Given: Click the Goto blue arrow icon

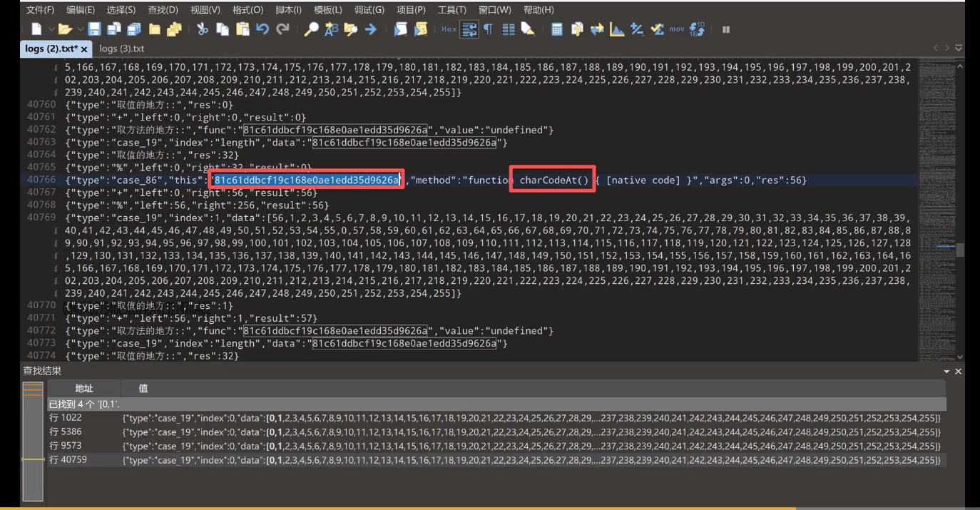Looking at the screenshot, I should pyautogui.click(x=371, y=29).
